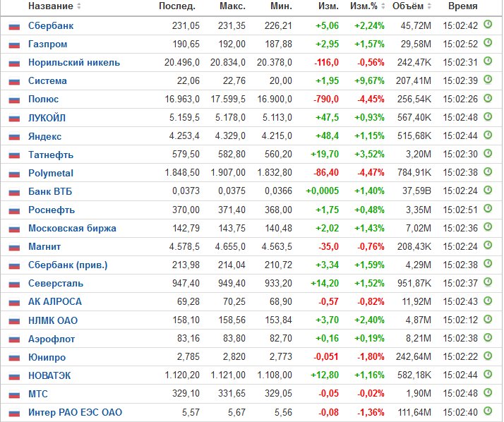Open the НЛМК ОАО stock link
Viewport: 504px width, 422px height.
point(53,320)
